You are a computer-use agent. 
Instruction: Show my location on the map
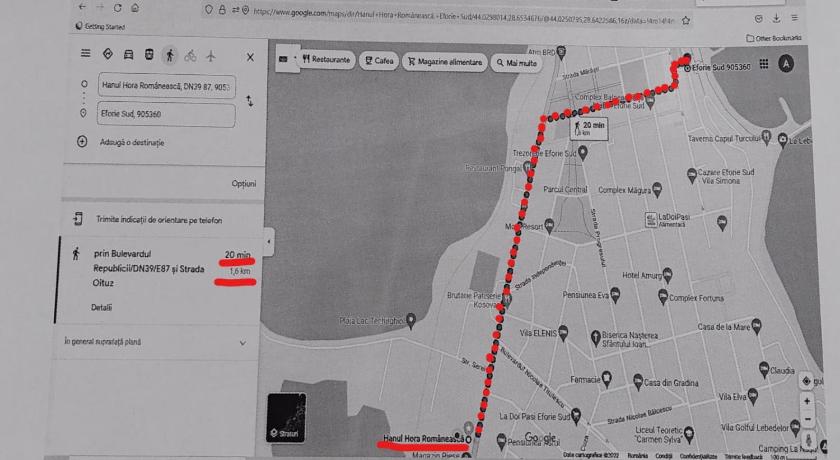[x=806, y=381]
